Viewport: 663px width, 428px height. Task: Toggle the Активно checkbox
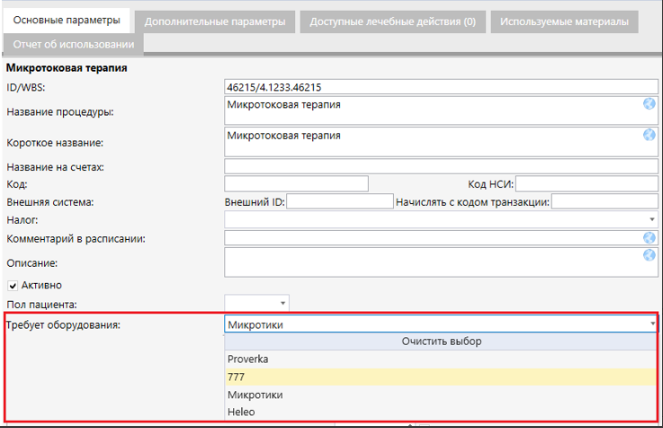(x=13, y=285)
